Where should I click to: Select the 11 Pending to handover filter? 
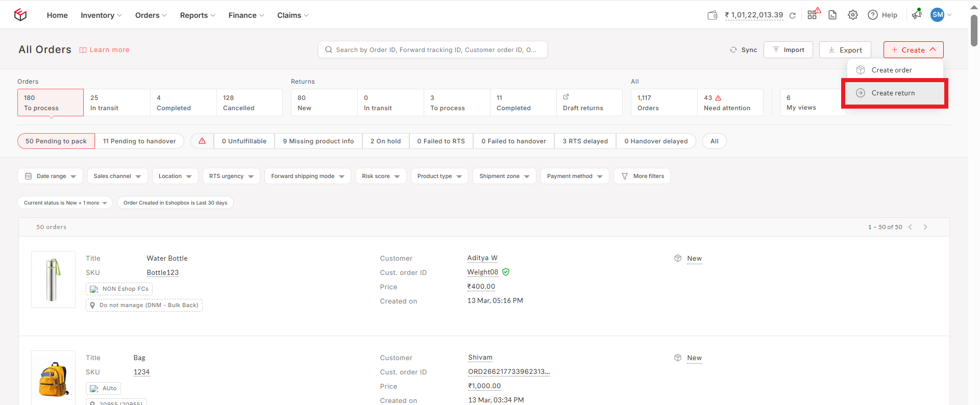click(x=139, y=141)
